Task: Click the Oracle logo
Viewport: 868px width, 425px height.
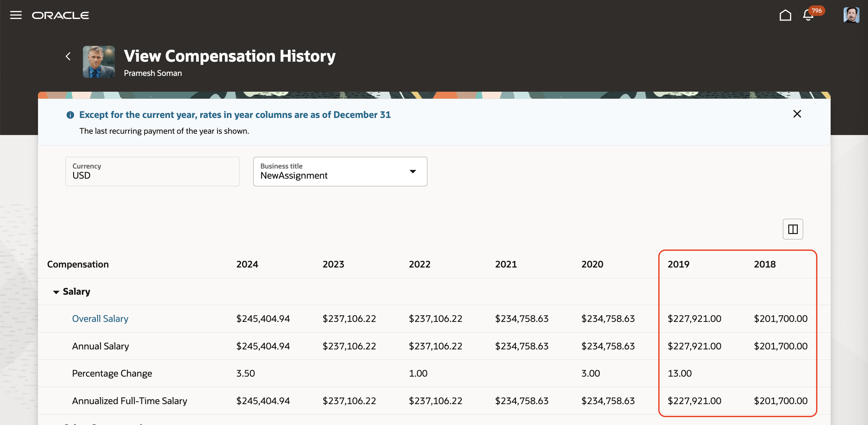Action: point(60,15)
